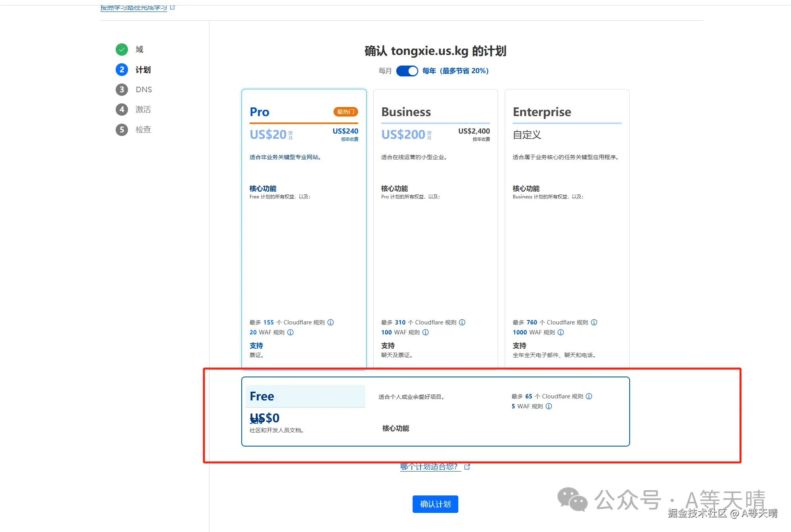Open 哪个计划适合您 link

click(x=429, y=467)
